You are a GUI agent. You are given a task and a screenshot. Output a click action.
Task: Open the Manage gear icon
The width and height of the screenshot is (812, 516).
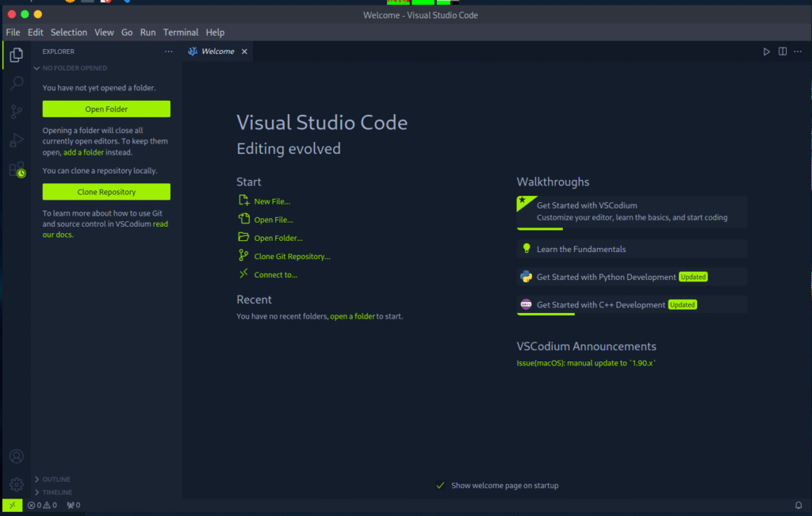[16, 484]
